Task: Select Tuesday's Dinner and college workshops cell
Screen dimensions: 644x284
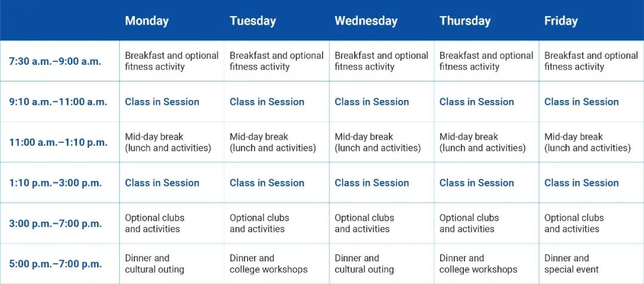Action: (x=268, y=264)
